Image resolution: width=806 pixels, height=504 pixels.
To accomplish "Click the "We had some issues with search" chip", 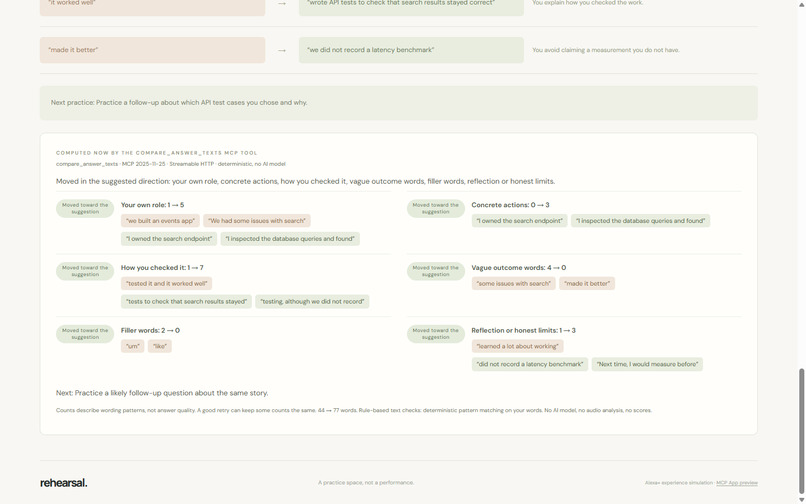I will coord(257,221).
